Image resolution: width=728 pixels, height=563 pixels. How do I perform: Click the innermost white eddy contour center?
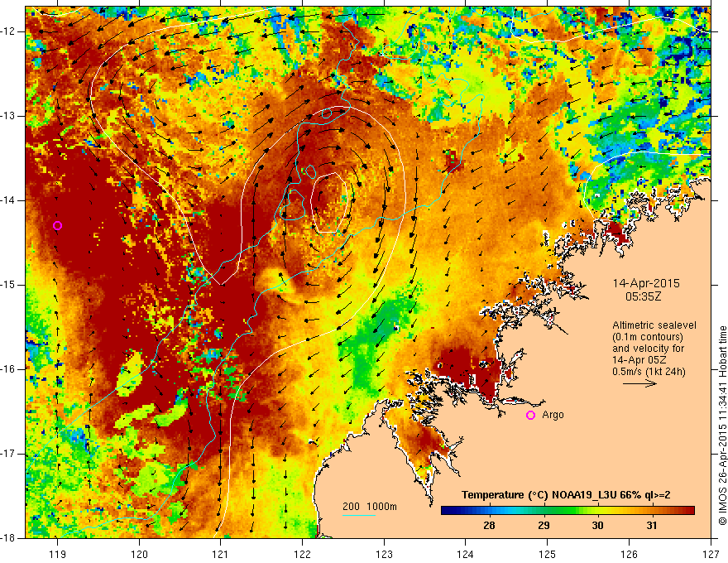[x=329, y=203]
